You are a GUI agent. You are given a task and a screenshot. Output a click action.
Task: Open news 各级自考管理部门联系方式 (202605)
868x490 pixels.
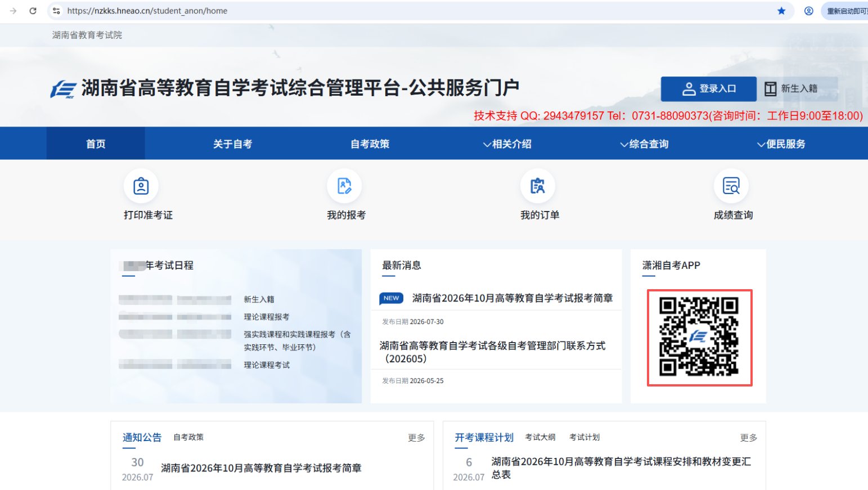(x=493, y=352)
